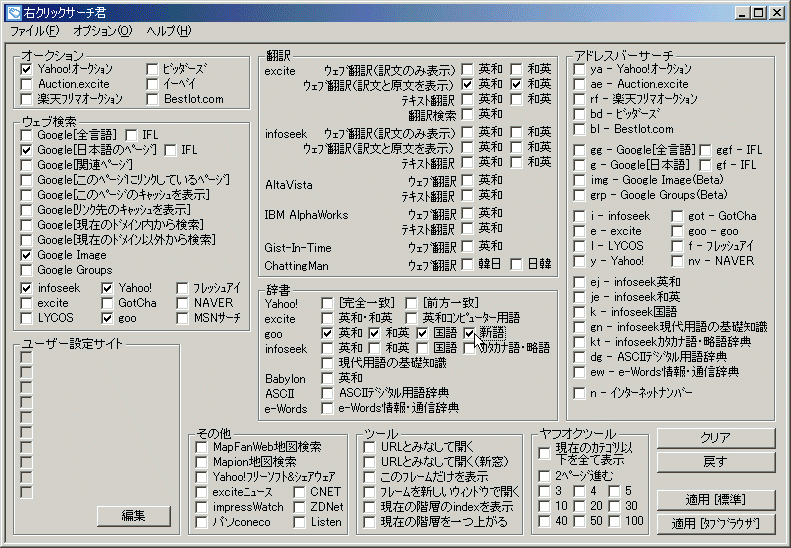Click the app icon in title bar
The height and width of the screenshot is (548, 791).
click(x=14, y=13)
